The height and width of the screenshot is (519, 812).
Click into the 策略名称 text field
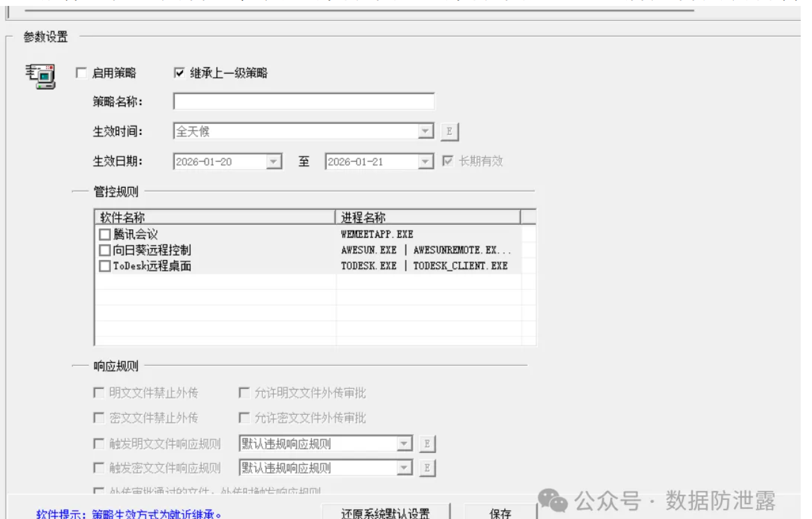pos(303,102)
